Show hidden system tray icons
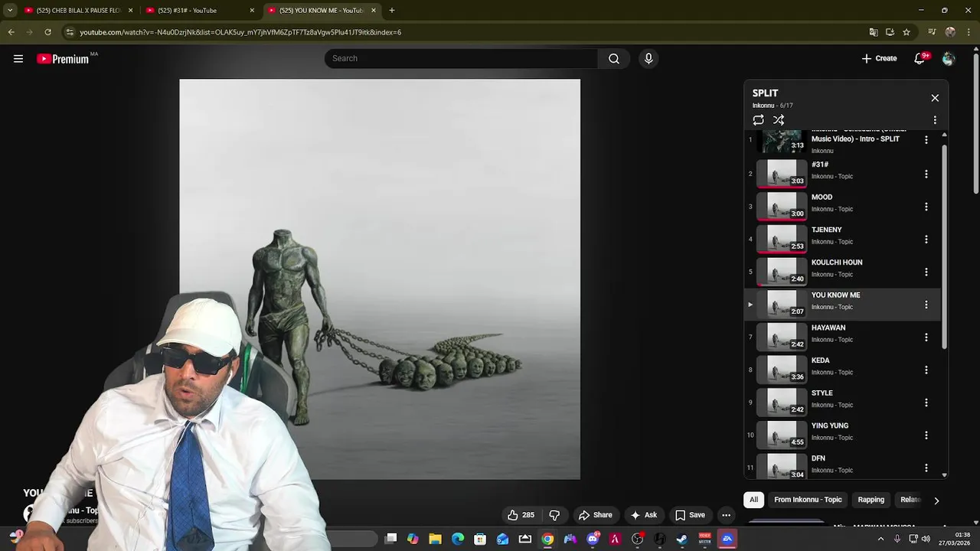Viewport: 980px width, 551px height. coord(880,539)
